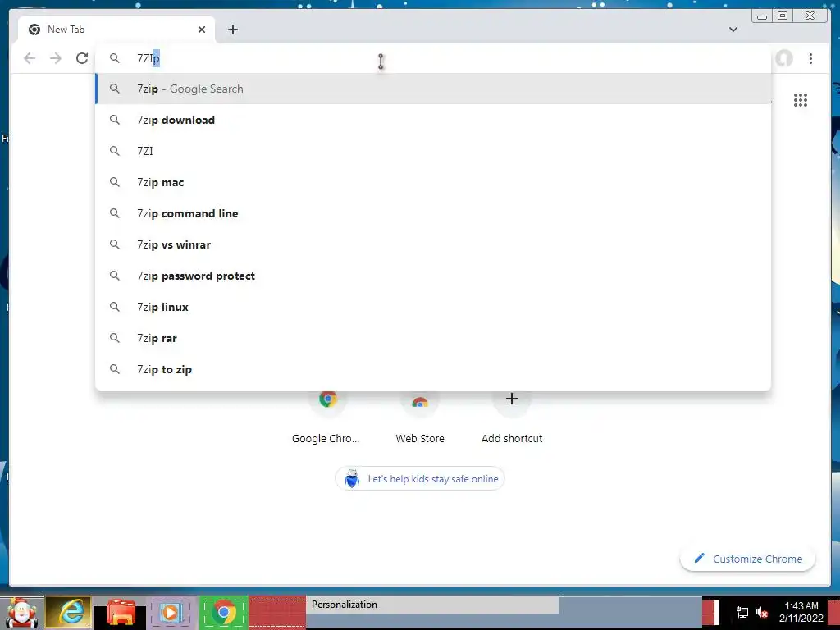The image size is (840, 630).
Task: Pick the '7ZI' suggestion
Action: tap(433, 151)
